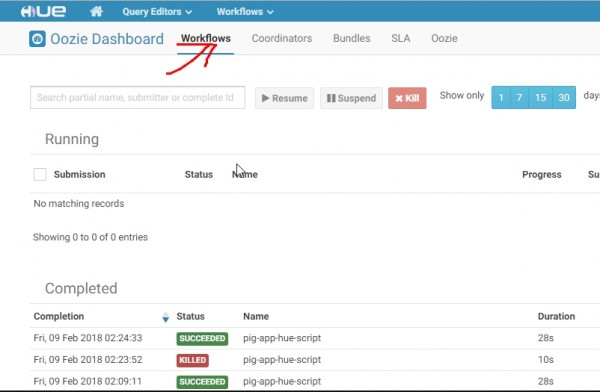Viewport: 600px width, 392px height.
Task: Click the SUCCEEDED badge for 02:24:33
Action: [202, 338]
